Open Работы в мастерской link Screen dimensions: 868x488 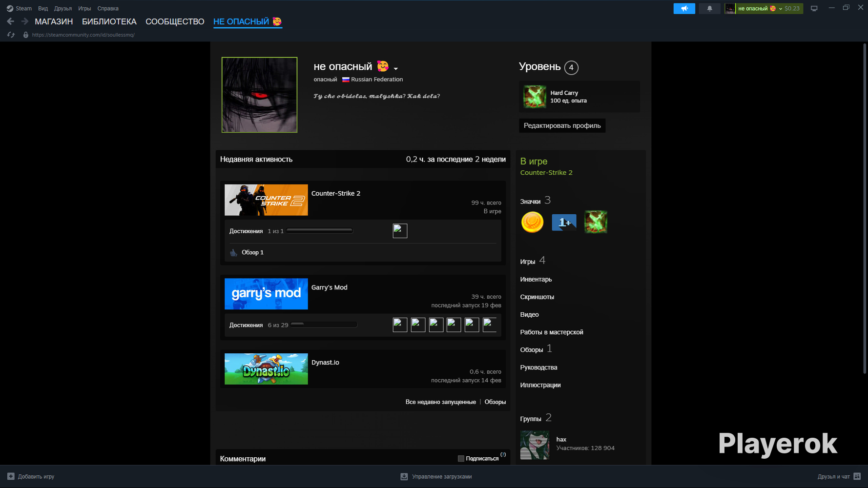click(x=552, y=332)
